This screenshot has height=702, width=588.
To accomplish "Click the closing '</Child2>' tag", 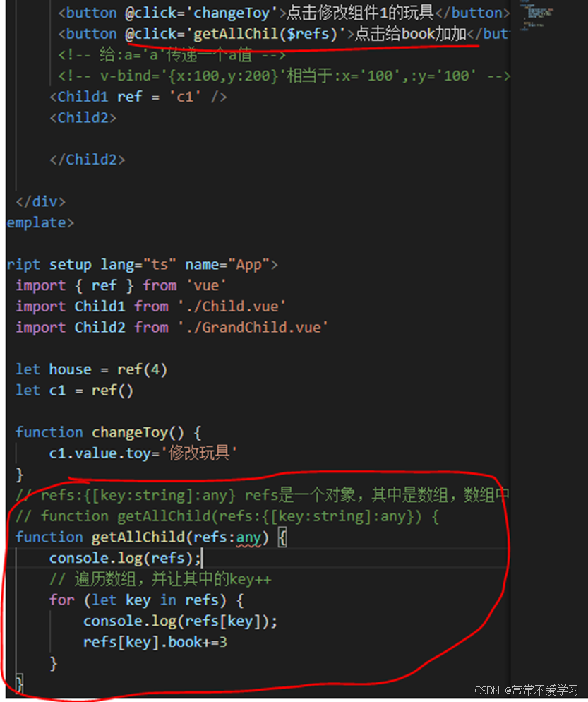I will (x=88, y=160).
